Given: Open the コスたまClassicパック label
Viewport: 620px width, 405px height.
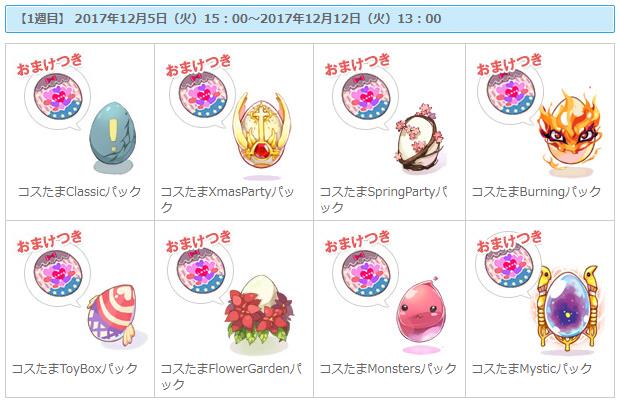Looking at the screenshot, I should pyautogui.click(x=79, y=192).
